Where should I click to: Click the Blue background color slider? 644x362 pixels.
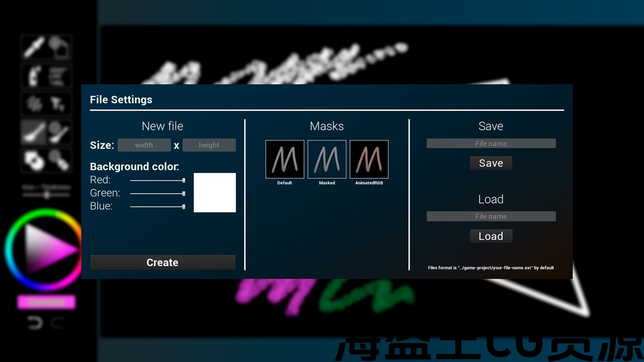[x=157, y=206]
